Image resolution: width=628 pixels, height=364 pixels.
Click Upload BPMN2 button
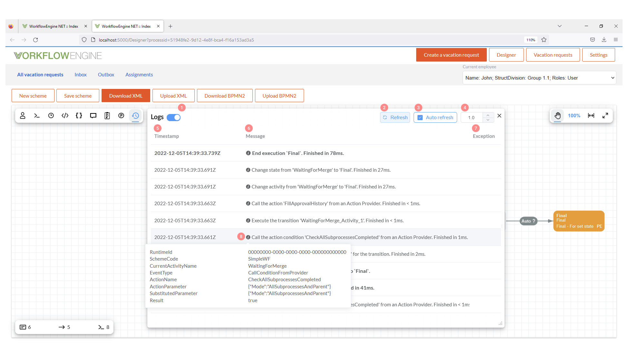pos(279,96)
